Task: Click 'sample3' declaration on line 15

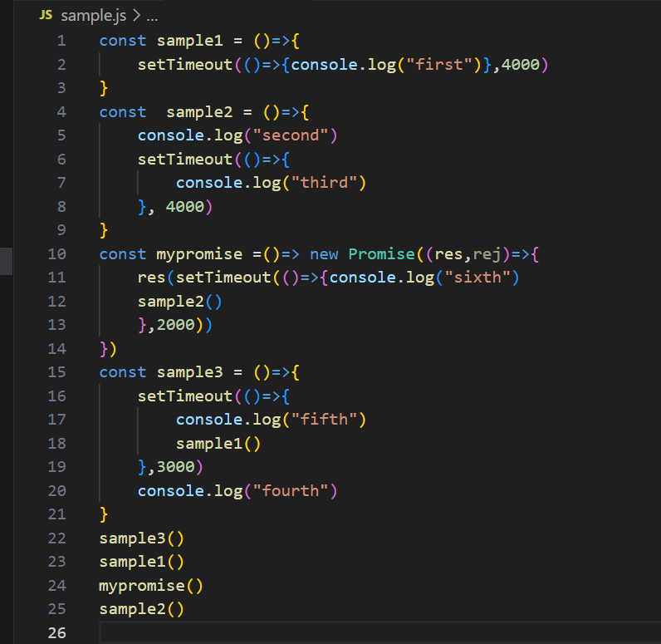Action: click(x=189, y=372)
